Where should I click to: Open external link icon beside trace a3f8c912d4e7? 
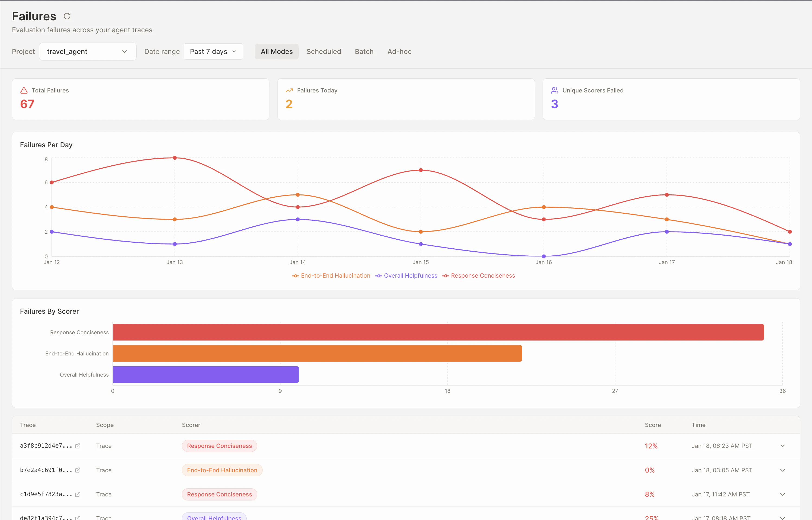point(78,446)
